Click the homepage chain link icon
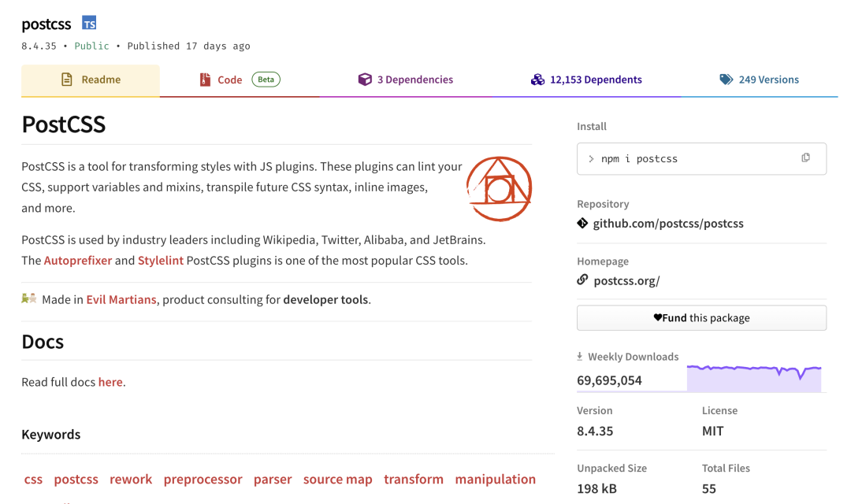Viewport: 851px width, 504px height. (582, 280)
